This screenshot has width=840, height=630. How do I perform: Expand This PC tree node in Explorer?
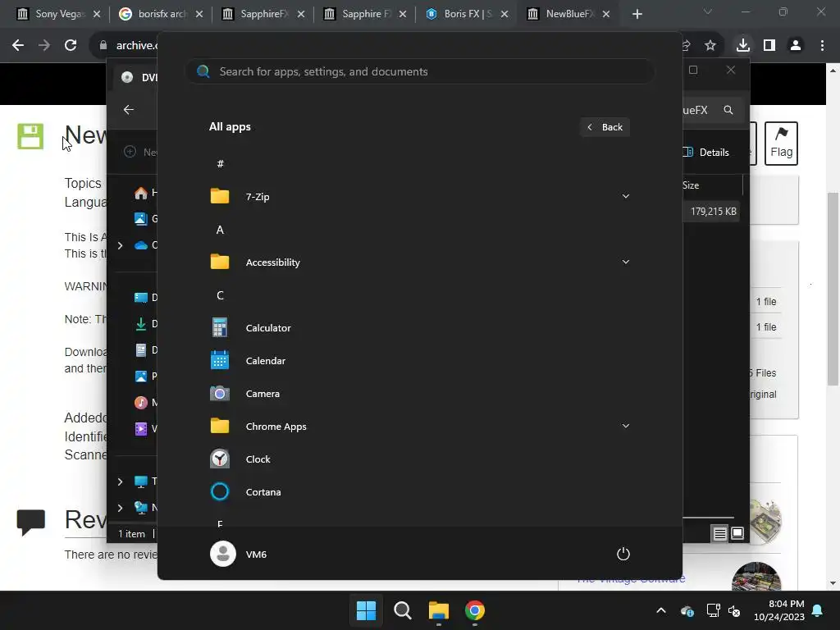tap(120, 482)
